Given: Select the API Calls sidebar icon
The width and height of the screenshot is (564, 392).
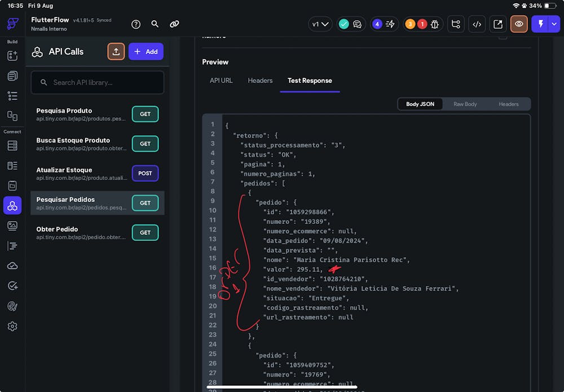Looking at the screenshot, I should pyautogui.click(x=12, y=206).
